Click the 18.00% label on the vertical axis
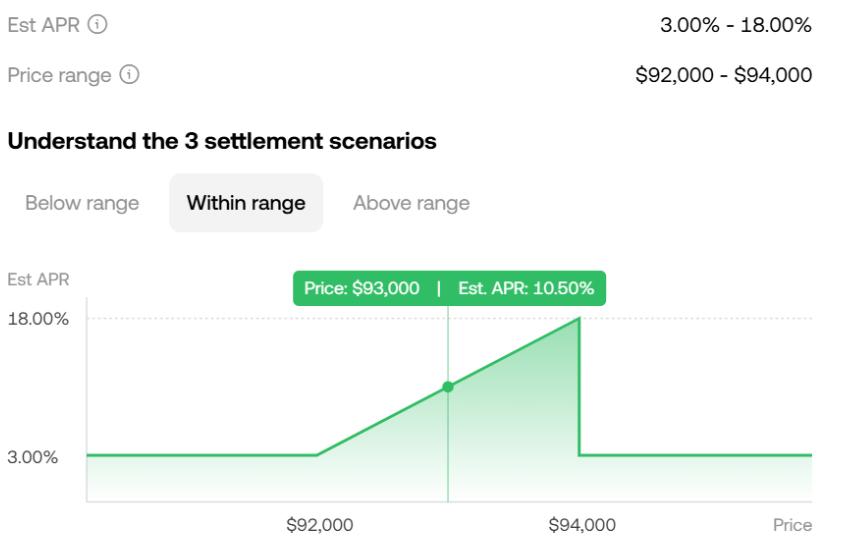This screenshot has height=552, width=843. (38, 319)
